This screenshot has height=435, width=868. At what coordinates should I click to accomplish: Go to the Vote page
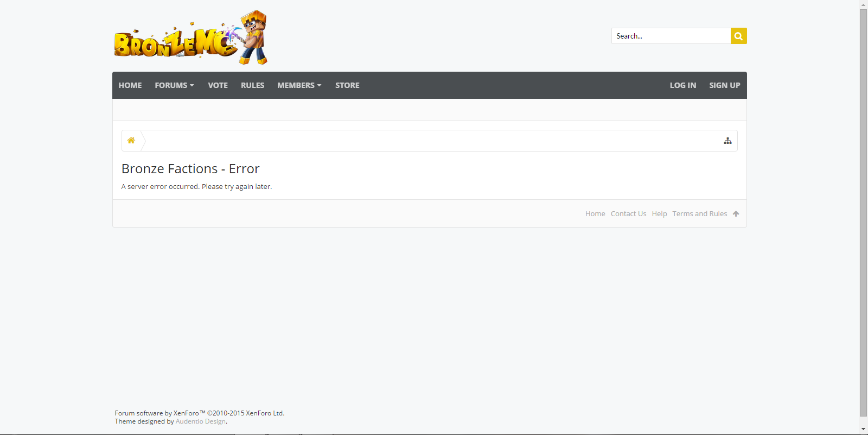pyautogui.click(x=218, y=85)
